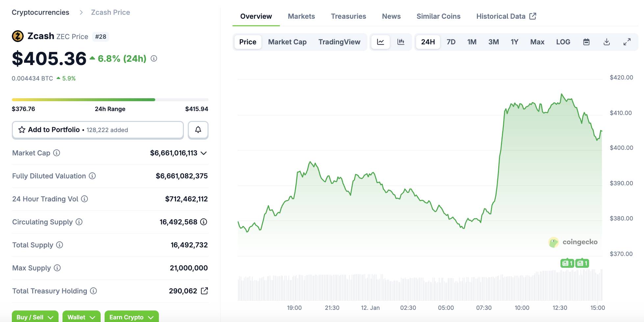Viewport: 644px width, 322px height.
Task: Switch chart to Market Cap view
Action: pos(287,42)
